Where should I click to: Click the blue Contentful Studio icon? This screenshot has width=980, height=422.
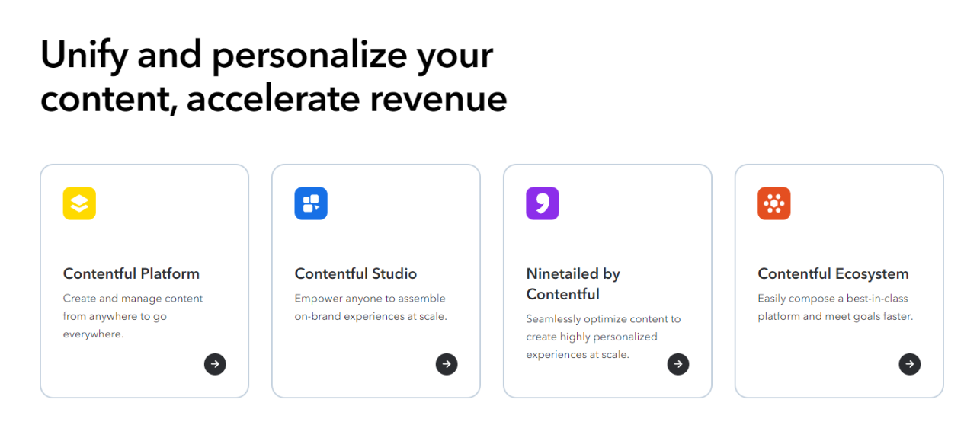click(311, 203)
